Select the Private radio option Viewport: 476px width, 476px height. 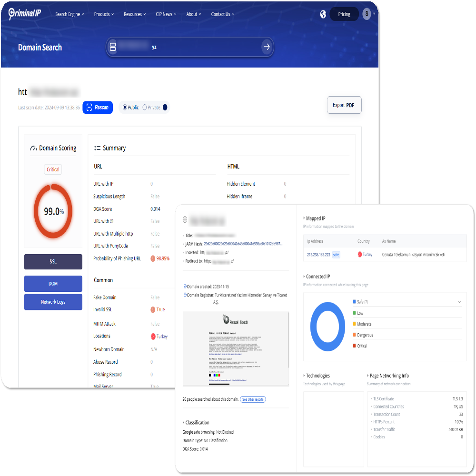pos(145,108)
